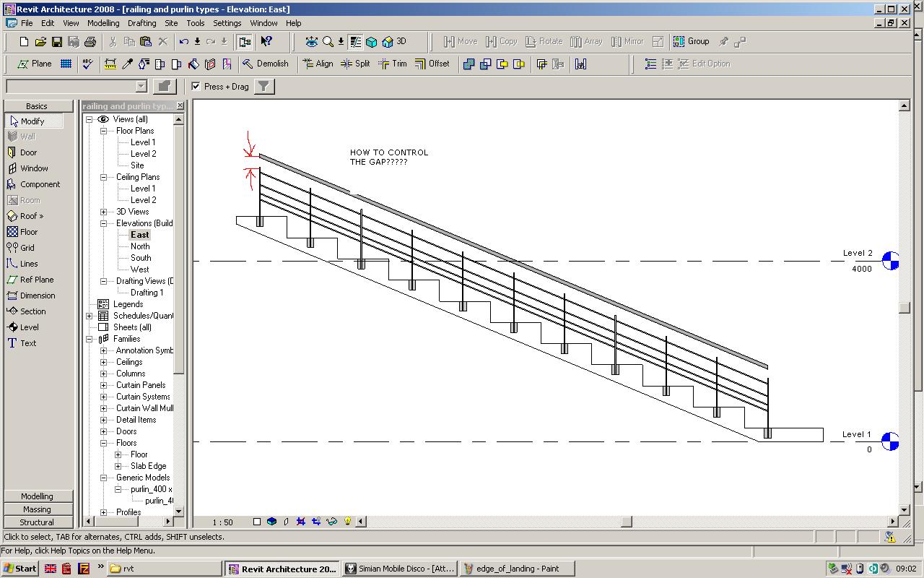
Task: Expand the Columns family node
Action: tap(104, 374)
